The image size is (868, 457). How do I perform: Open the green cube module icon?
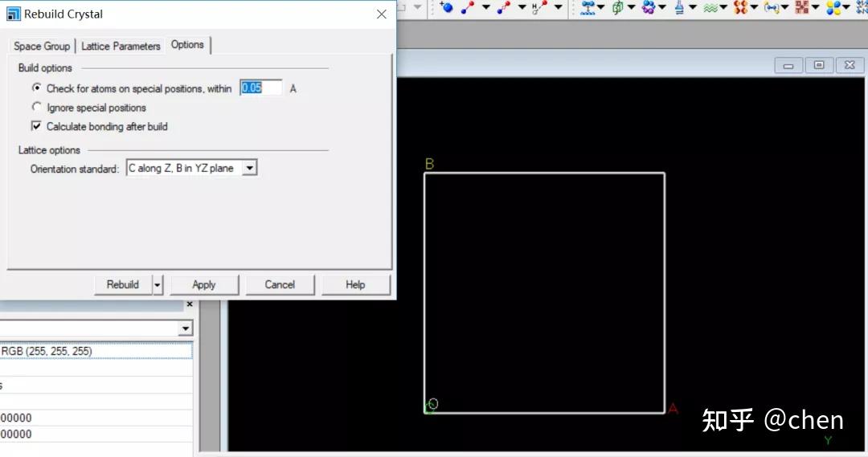point(617,7)
